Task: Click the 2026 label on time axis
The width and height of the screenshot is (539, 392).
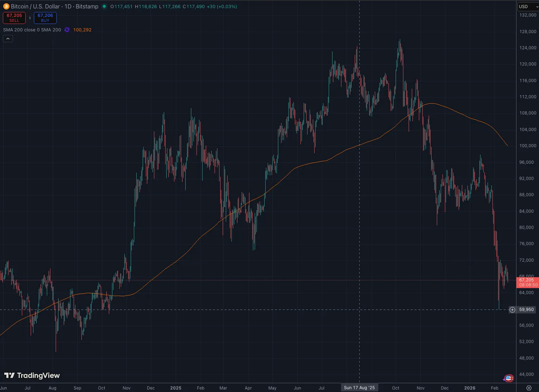Action: pyautogui.click(x=470, y=388)
